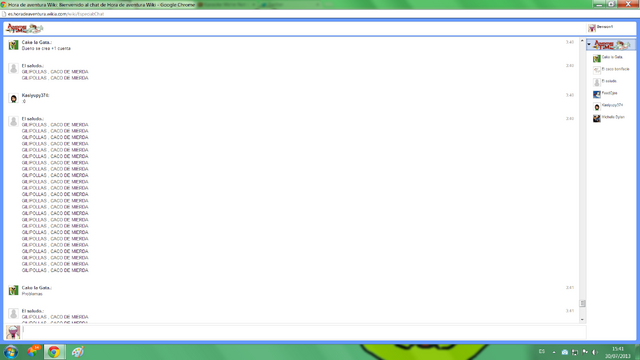Screen dimensions: 640x360
Task: Click El saludo avatar on long spam message
Action: click(13, 121)
